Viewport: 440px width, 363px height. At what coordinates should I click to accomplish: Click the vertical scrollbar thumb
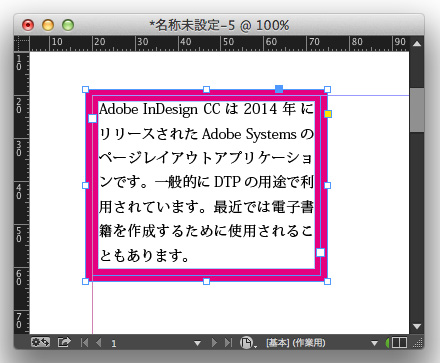tap(417, 110)
